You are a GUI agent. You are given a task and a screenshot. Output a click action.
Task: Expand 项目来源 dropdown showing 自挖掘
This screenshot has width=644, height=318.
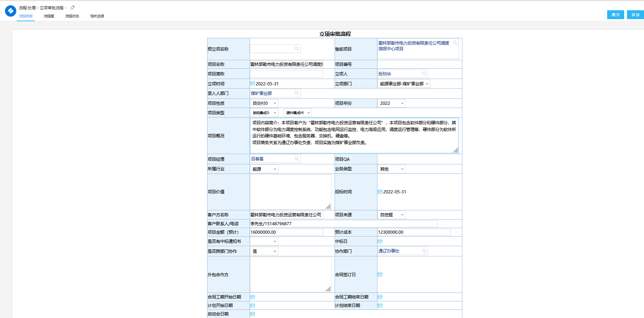(x=392, y=215)
